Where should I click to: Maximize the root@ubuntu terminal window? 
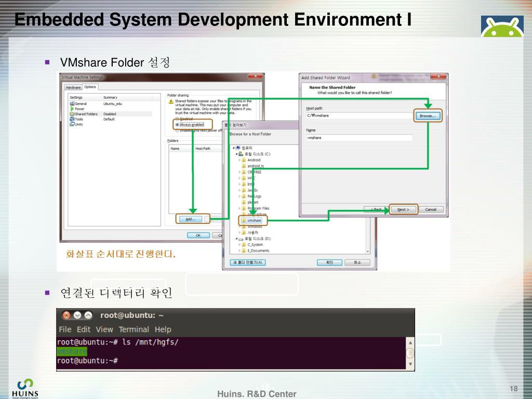pyautogui.click(x=88, y=315)
